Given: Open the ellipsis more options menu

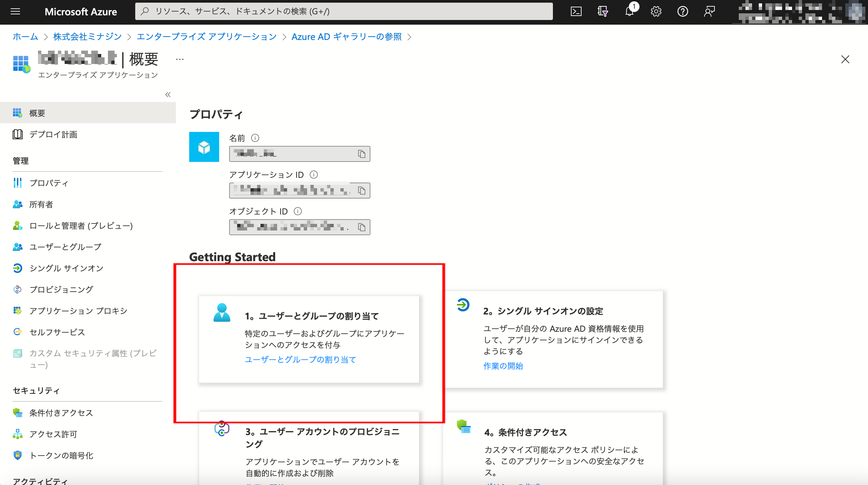Looking at the screenshot, I should 180,60.
